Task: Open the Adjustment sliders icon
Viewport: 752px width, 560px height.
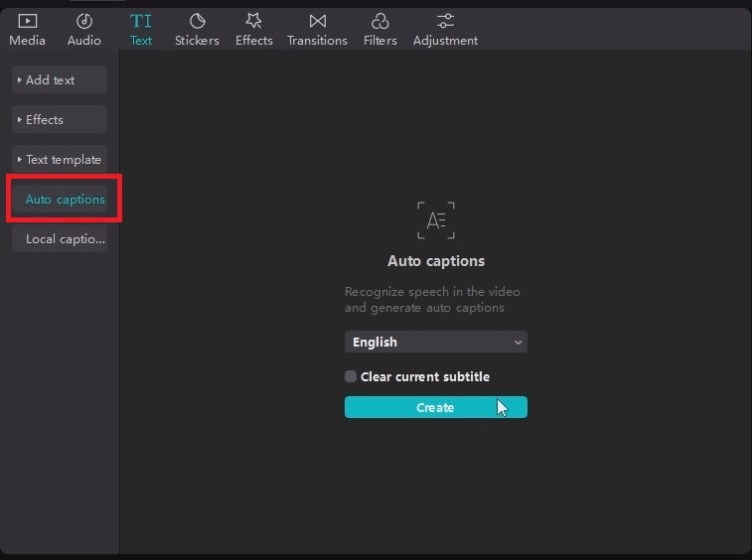Action: 445,21
